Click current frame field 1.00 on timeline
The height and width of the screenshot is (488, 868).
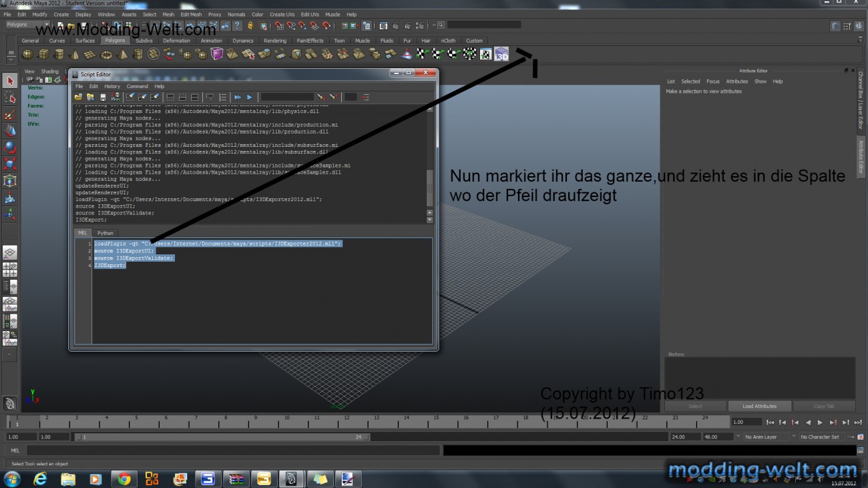[746, 422]
